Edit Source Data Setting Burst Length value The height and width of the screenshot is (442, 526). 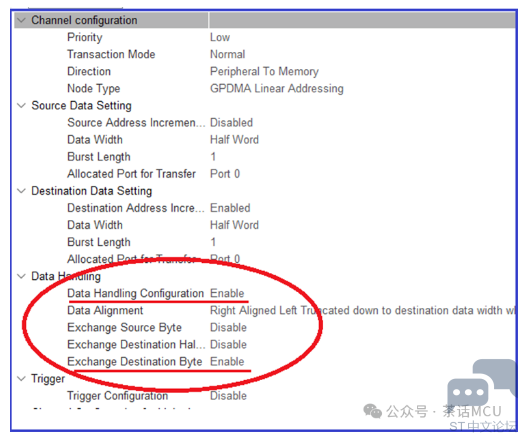point(213,157)
